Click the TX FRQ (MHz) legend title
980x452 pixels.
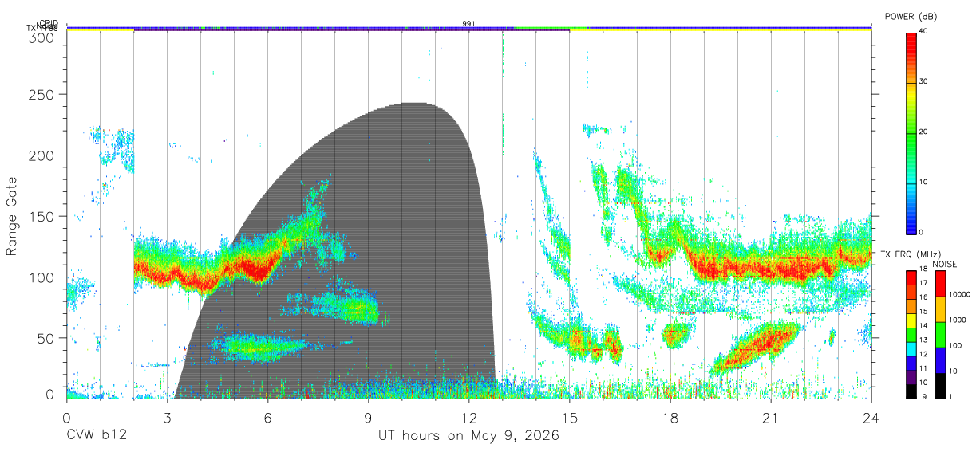point(912,254)
